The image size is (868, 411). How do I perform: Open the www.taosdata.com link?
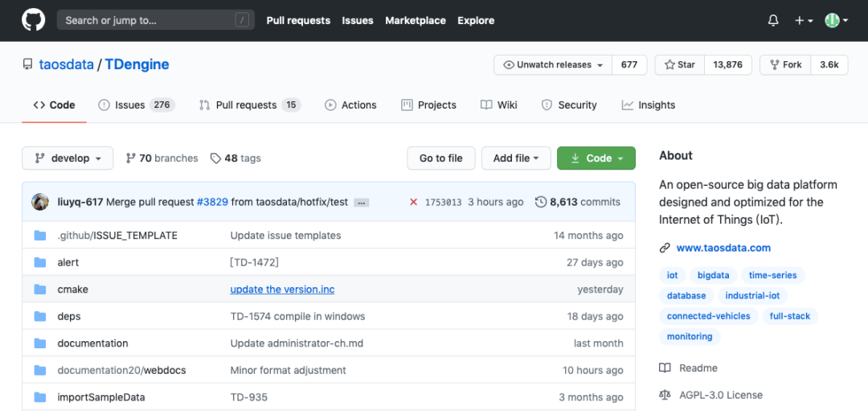723,248
